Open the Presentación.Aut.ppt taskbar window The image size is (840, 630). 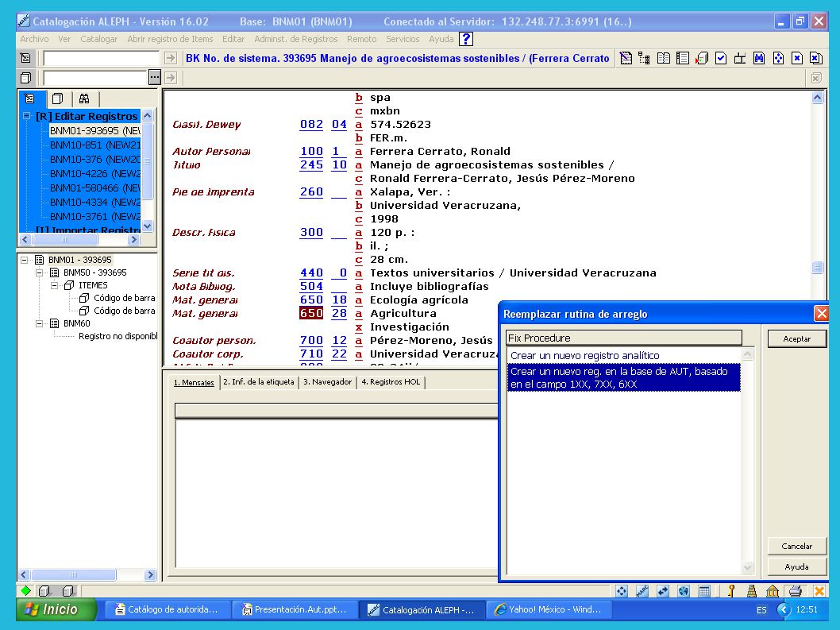(x=294, y=609)
